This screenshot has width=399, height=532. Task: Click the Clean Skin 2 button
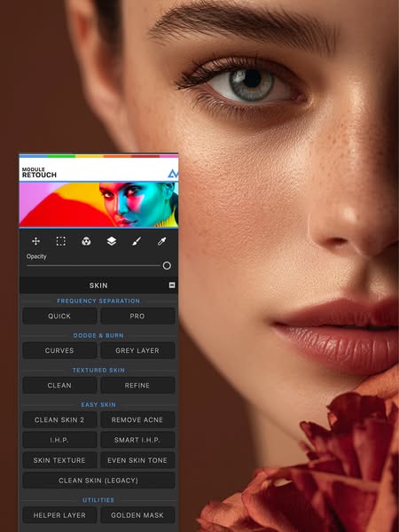59,419
